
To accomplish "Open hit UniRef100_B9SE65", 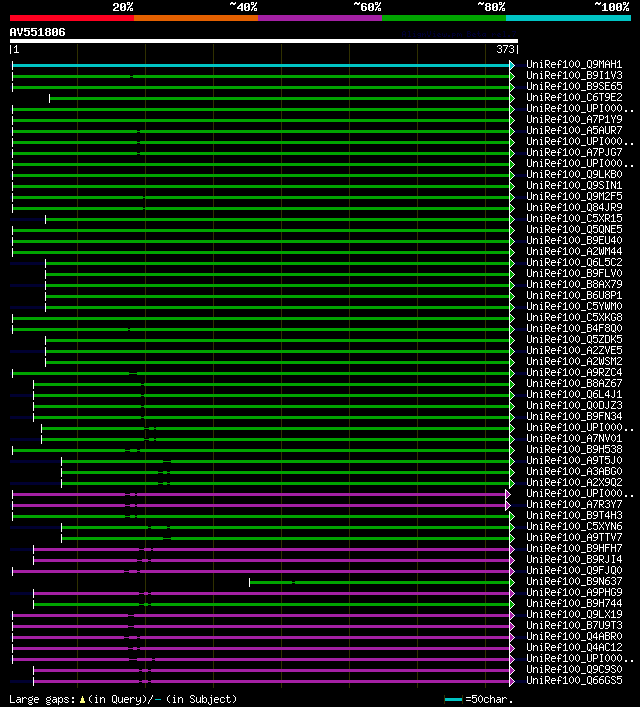I will [574, 86].
